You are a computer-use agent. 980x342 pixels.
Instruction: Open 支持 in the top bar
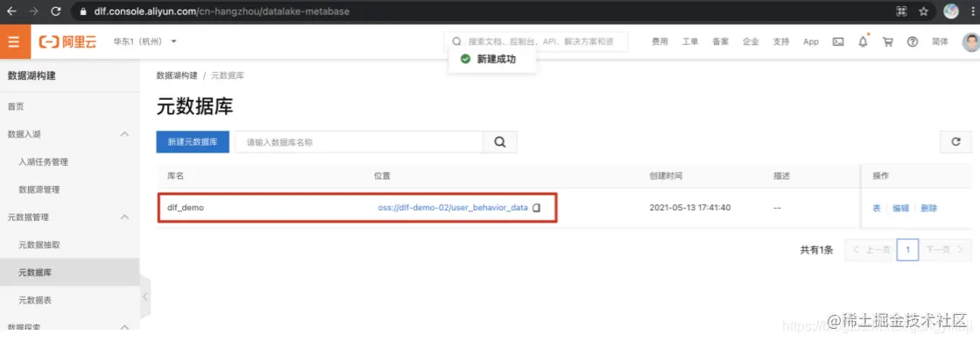pyautogui.click(x=780, y=42)
